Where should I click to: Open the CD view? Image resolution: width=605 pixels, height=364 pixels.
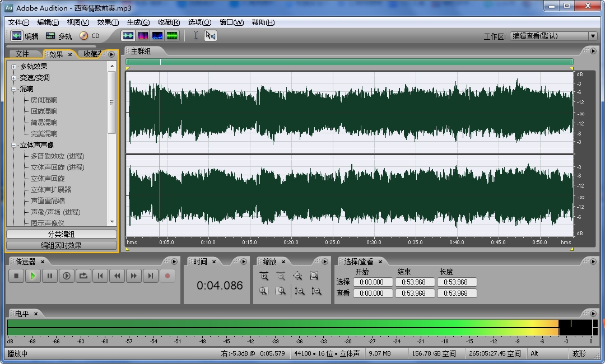(89, 36)
